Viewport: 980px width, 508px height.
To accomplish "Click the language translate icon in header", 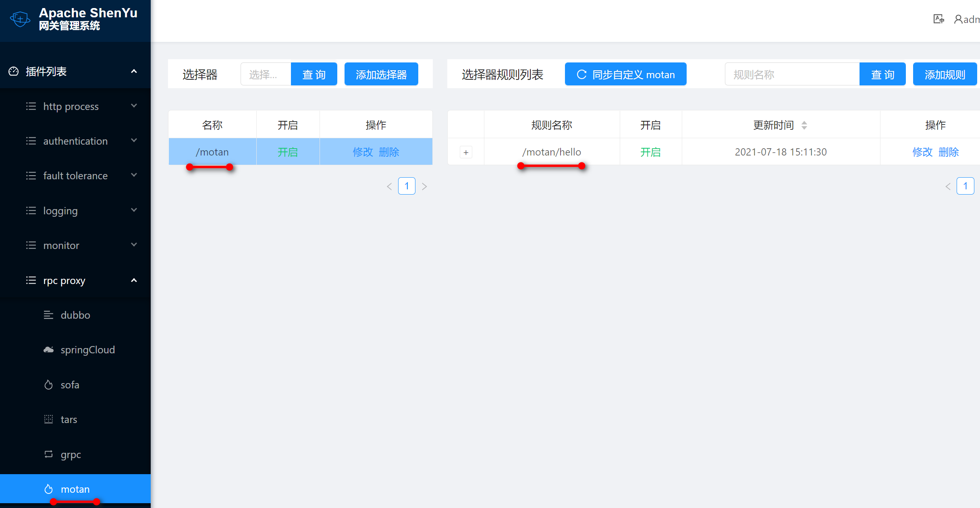I will click(938, 19).
